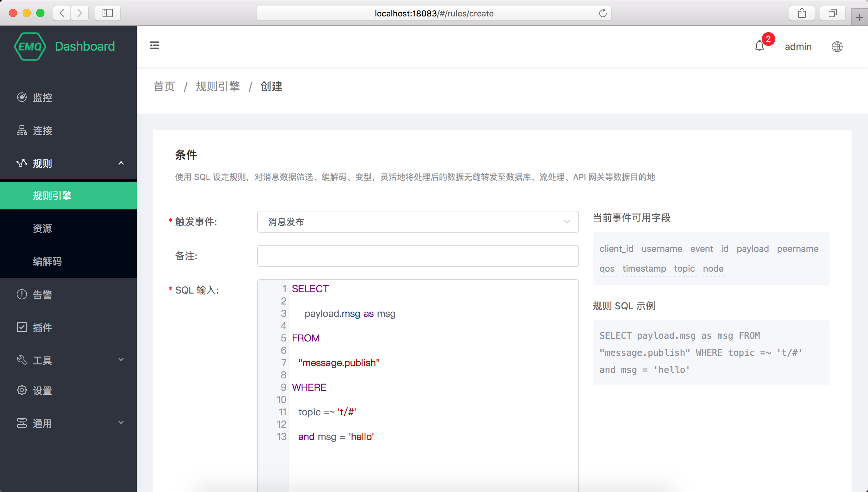Open notifications bell icon
The image size is (868, 492).
[x=759, y=46]
